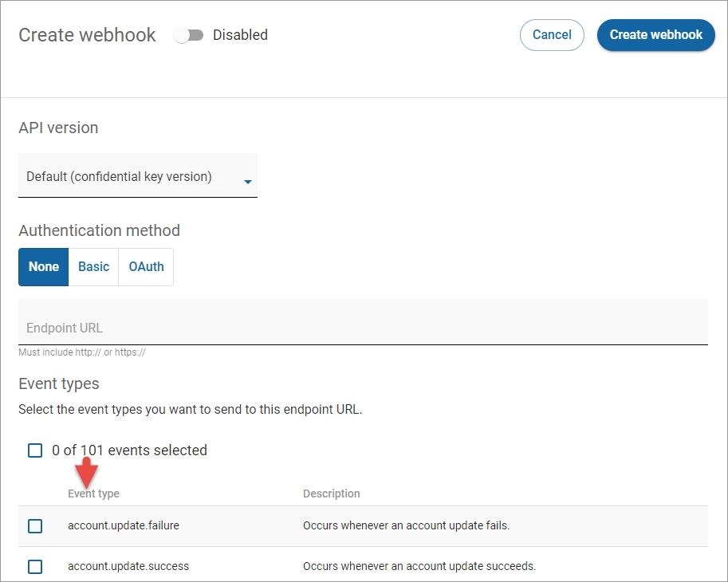728x582 pixels.
Task: Click the Description column header
Action: (331, 494)
